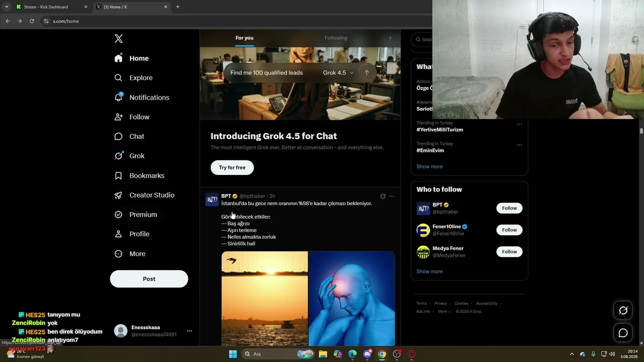The width and height of the screenshot is (644, 362).
Task: Open Bookmarks from the sidebar
Action: (139, 175)
